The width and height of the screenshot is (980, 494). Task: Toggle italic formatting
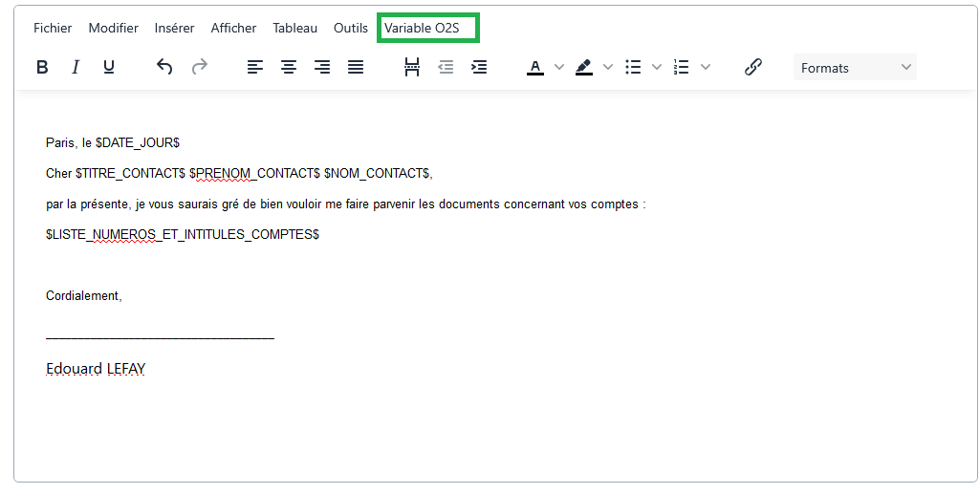[x=76, y=67]
